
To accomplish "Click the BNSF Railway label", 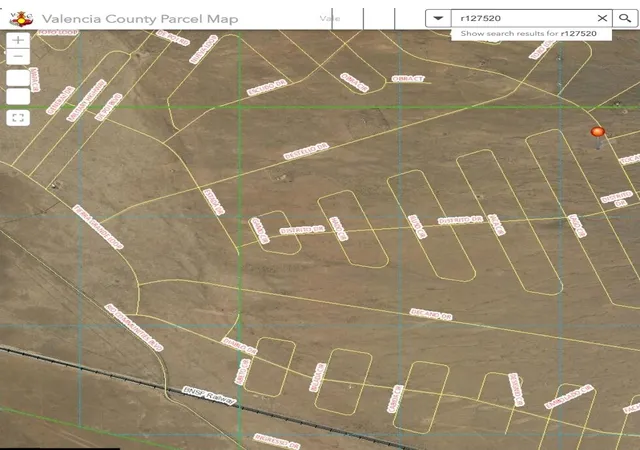I will tap(209, 396).
